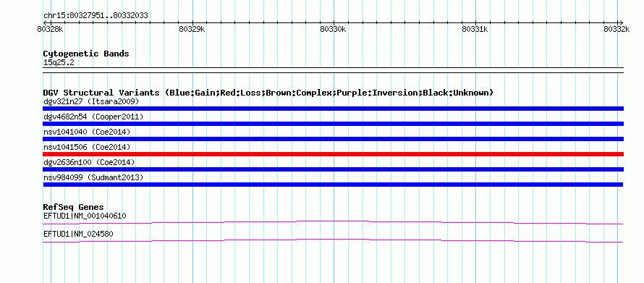Click the chr15:80327951..80332033 coordinates text
Viewport: 644px width, 283px height.
[x=96, y=16]
